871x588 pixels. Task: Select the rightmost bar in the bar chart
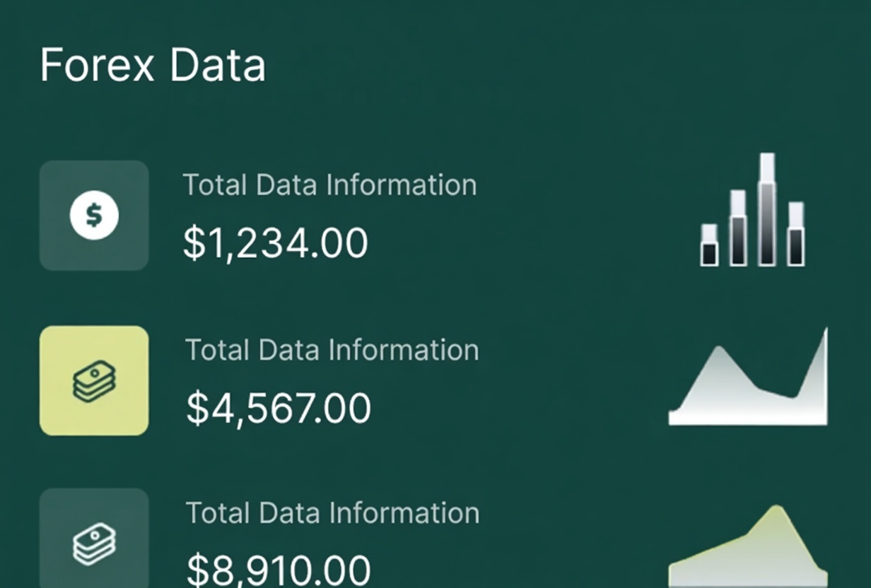(x=796, y=235)
